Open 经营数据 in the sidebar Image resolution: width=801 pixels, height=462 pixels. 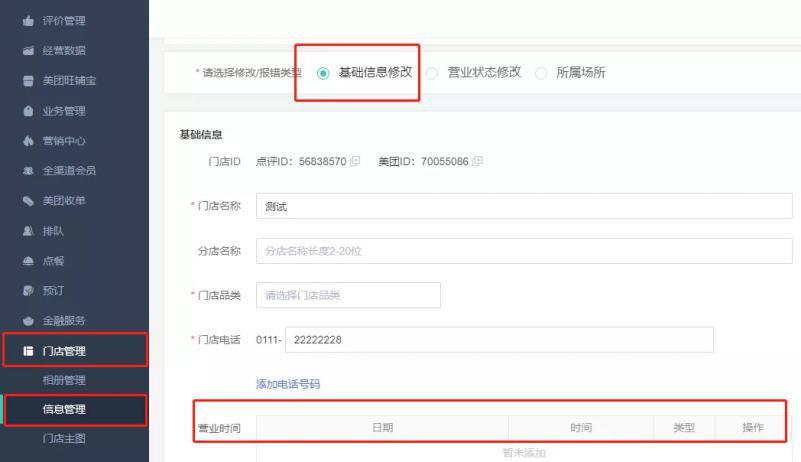(64, 51)
